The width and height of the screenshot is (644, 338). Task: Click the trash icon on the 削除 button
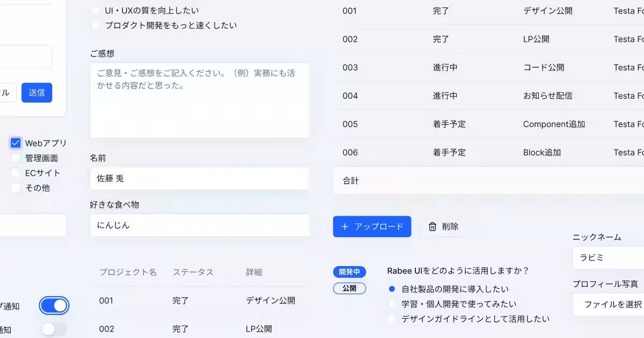point(432,226)
